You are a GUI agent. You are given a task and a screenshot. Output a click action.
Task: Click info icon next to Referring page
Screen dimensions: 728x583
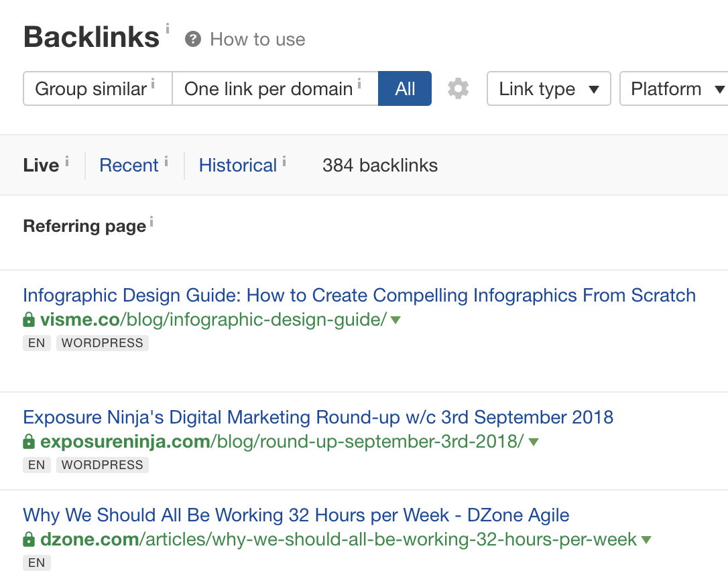pos(151,222)
